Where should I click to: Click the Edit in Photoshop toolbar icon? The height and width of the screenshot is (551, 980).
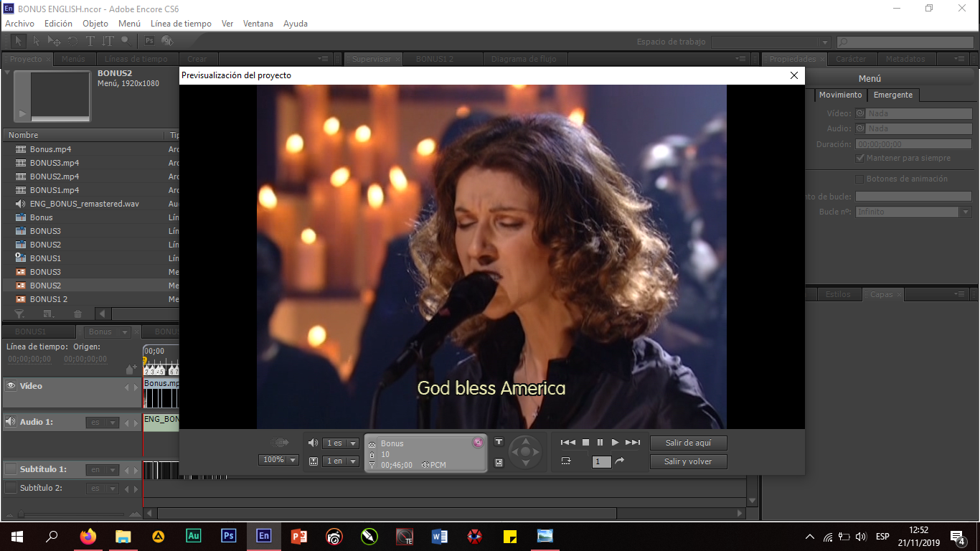149,41
